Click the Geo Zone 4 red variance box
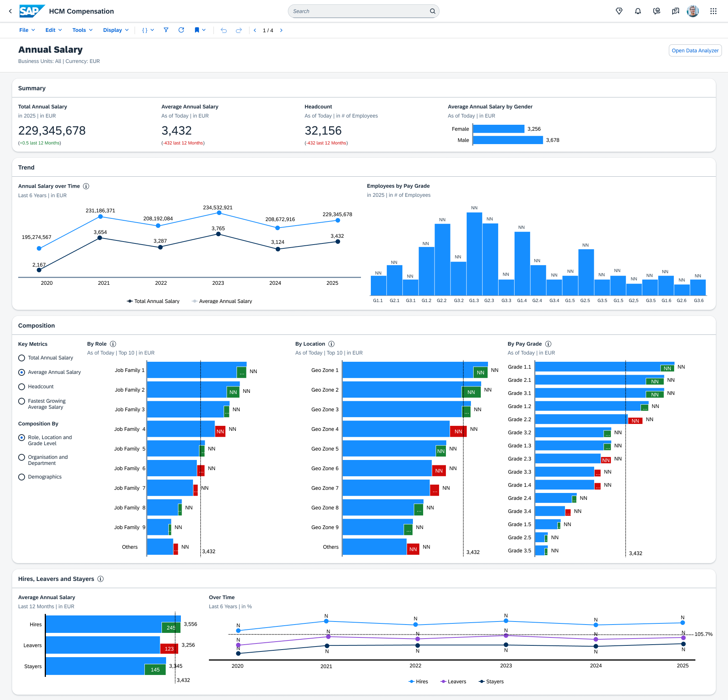 point(458,432)
